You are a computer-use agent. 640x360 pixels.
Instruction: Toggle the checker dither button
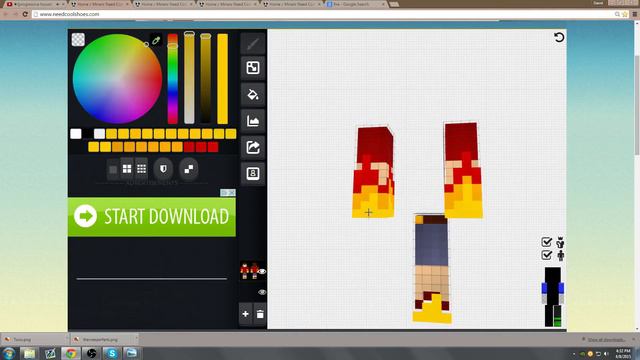coord(189,169)
